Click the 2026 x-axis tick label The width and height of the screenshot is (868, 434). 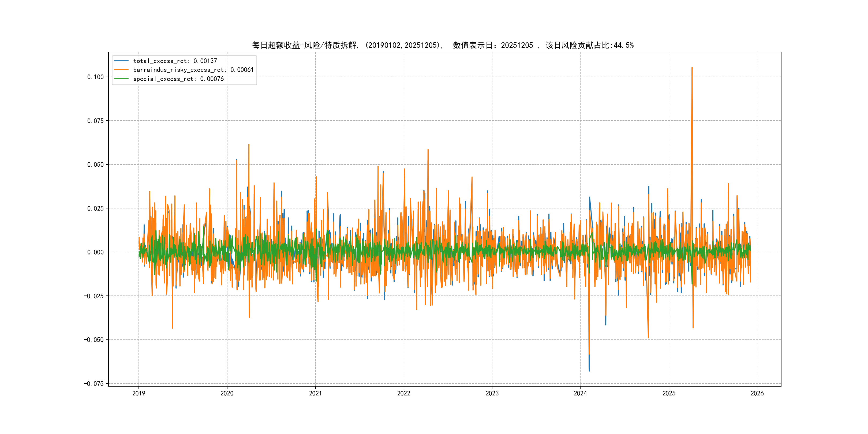(757, 393)
